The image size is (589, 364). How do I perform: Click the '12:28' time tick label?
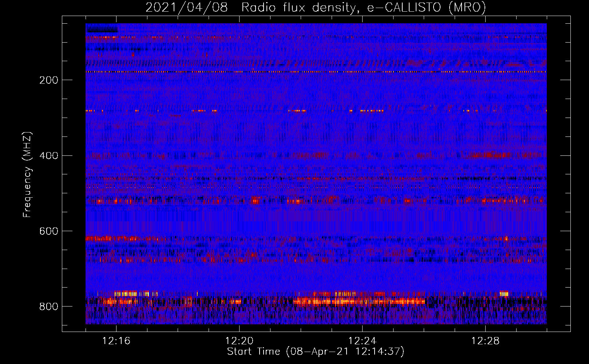(x=485, y=341)
